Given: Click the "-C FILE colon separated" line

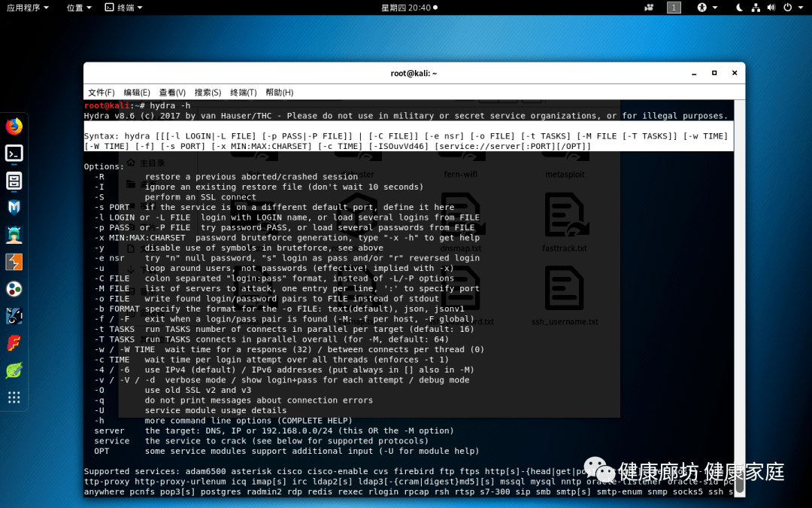Looking at the screenshot, I should click(x=274, y=278).
